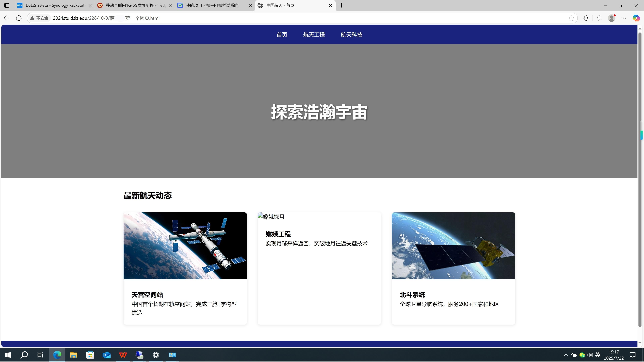Open the user profile avatar
The image size is (644, 362).
[x=612, y=18]
